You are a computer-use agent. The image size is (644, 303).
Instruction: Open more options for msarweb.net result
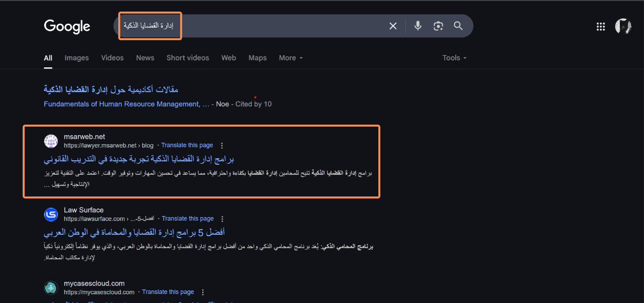point(222,146)
